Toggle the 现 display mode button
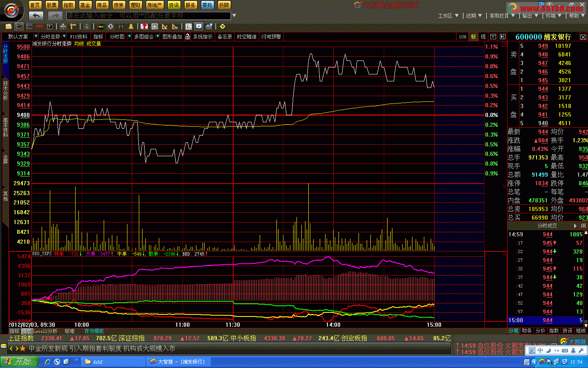This screenshot has height=368, width=588. click(x=483, y=36)
